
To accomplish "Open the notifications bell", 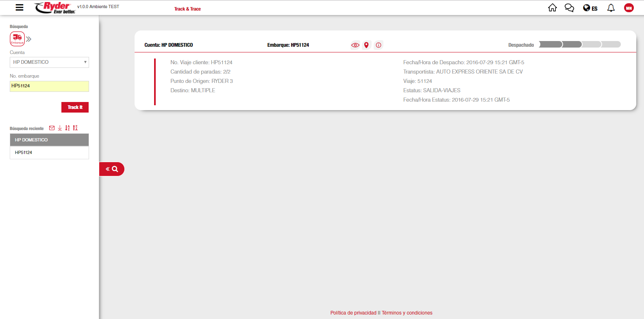I will click(x=611, y=8).
